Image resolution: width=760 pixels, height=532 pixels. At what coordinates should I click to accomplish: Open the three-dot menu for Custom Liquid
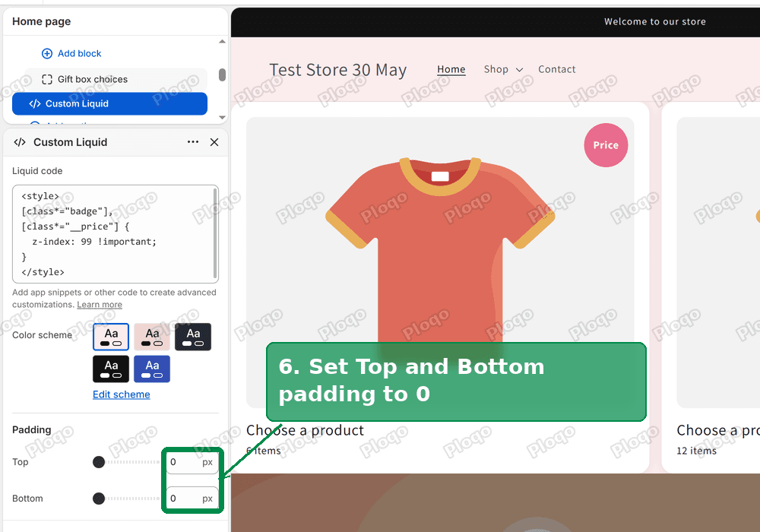(x=193, y=142)
